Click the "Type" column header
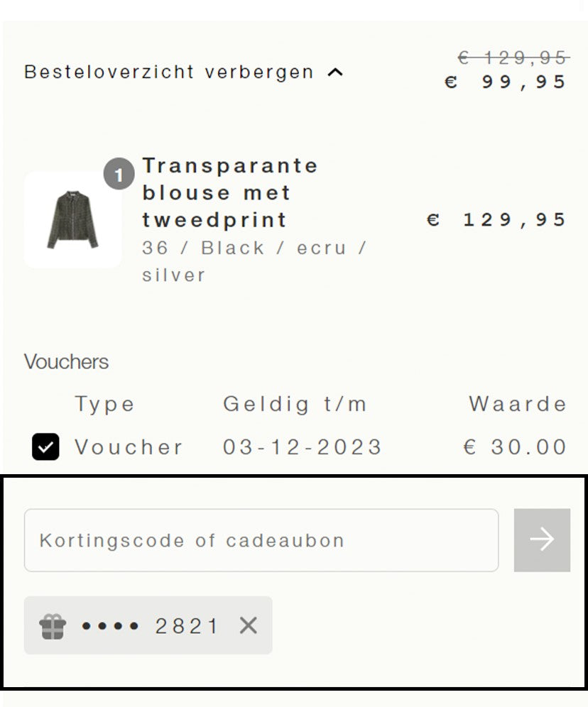Screen dimensions: 588x707 click(x=104, y=405)
